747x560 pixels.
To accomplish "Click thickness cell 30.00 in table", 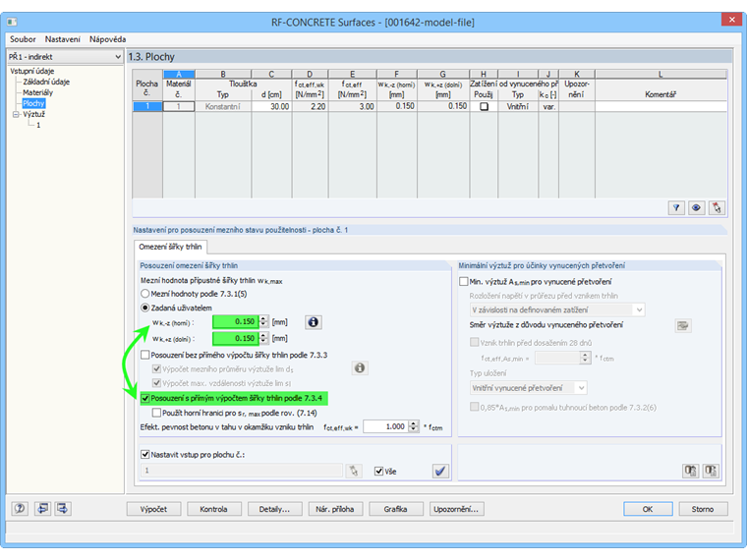I will [x=271, y=106].
